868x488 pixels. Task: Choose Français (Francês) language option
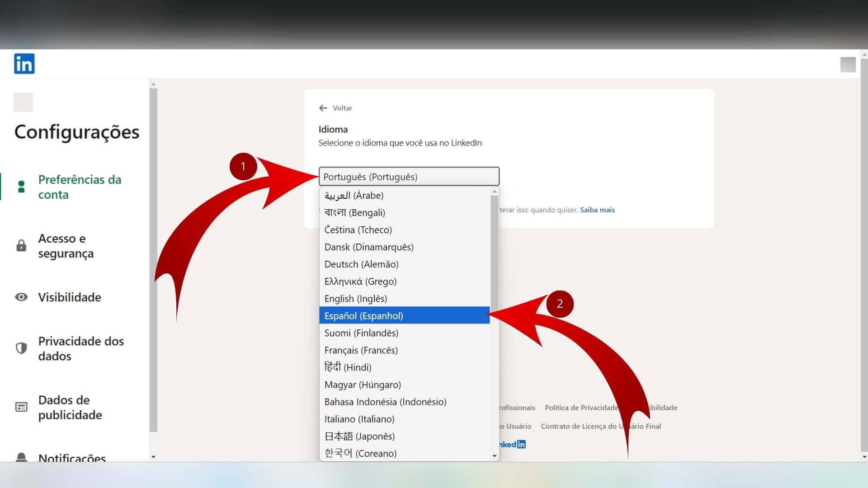tap(405, 350)
